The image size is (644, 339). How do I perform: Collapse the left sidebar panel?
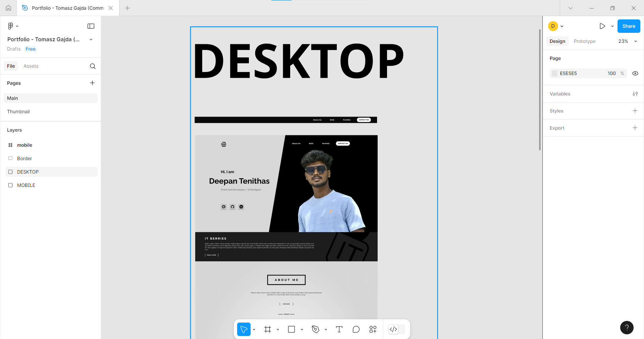[x=91, y=26]
